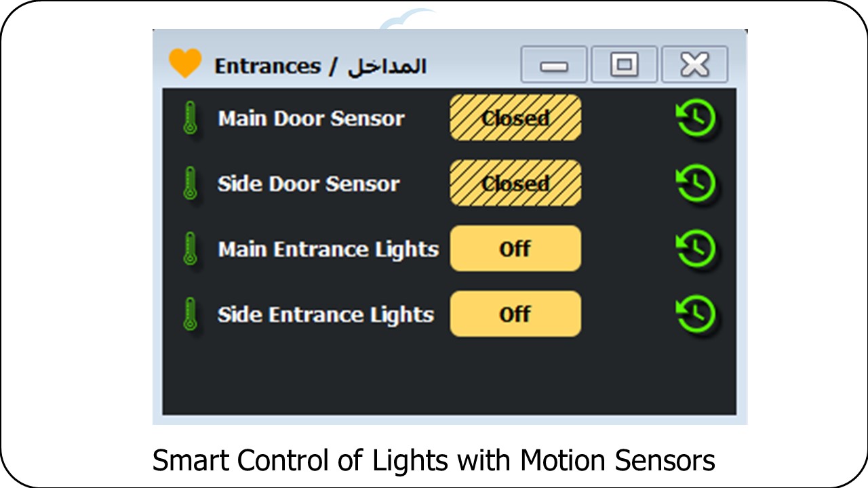Click Side Door Sensor Closed status
Screen dimensions: 868x488
tap(515, 184)
